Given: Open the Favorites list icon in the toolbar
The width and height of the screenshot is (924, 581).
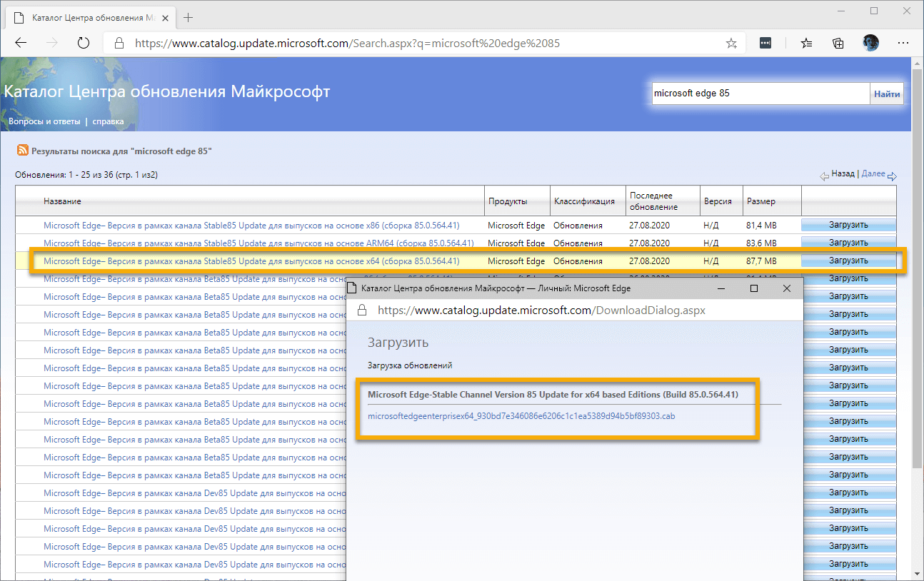Looking at the screenshot, I should [x=806, y=43].
